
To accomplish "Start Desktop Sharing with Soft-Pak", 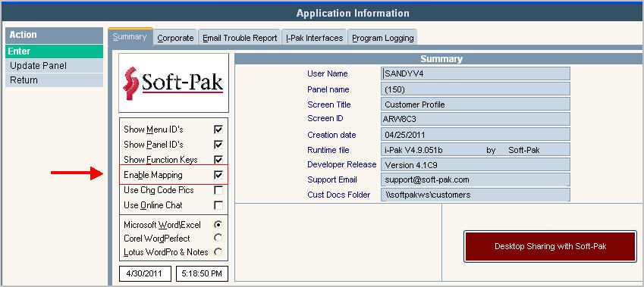I will 551,246.
